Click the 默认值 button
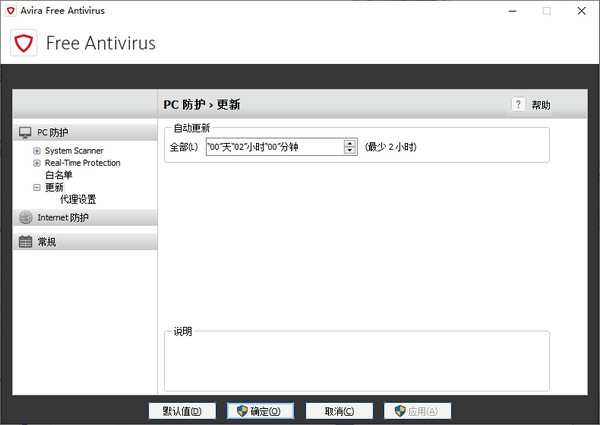This screenshot has width=600, height=425. click(x=181, y=411)
